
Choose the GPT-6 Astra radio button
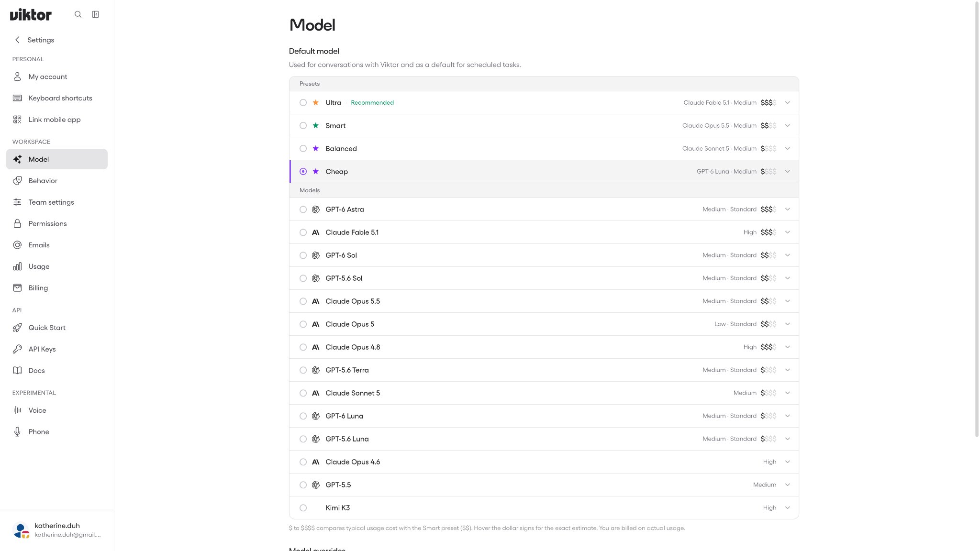303,209
